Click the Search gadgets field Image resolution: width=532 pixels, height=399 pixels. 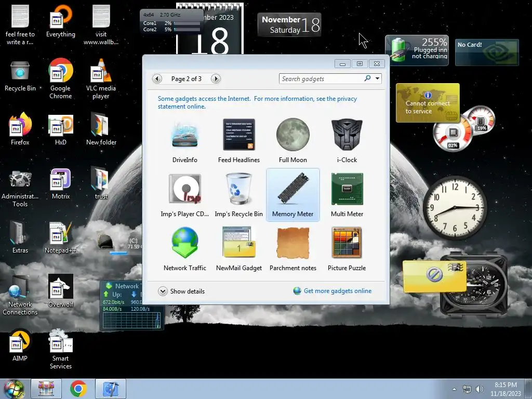[x=321, y=79]
